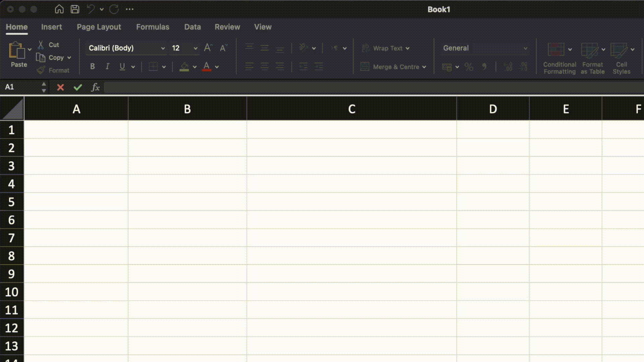Open the font color swatch dropdown
644x362 pixels.
217,66
